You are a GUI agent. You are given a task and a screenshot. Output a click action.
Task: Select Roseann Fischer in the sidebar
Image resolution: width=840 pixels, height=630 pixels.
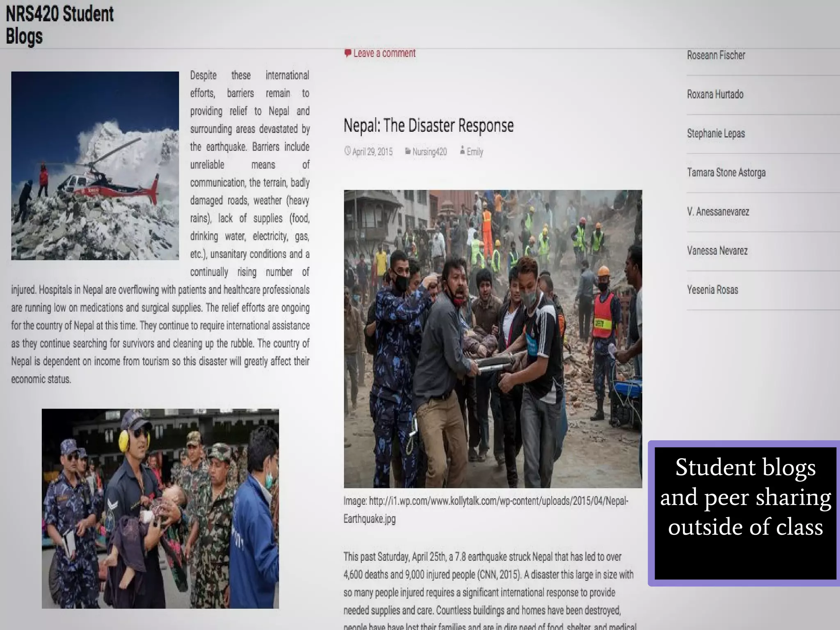[716, 55]
